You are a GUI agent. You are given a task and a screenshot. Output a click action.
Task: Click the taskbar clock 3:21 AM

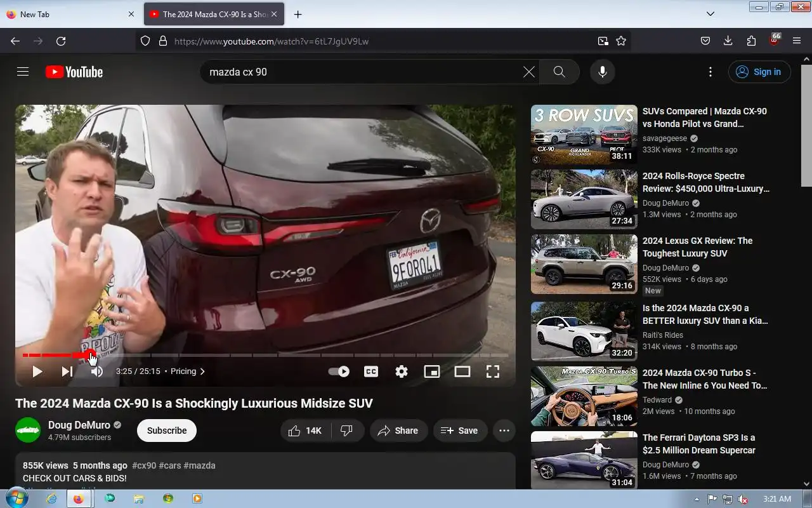tap(777, 498)
